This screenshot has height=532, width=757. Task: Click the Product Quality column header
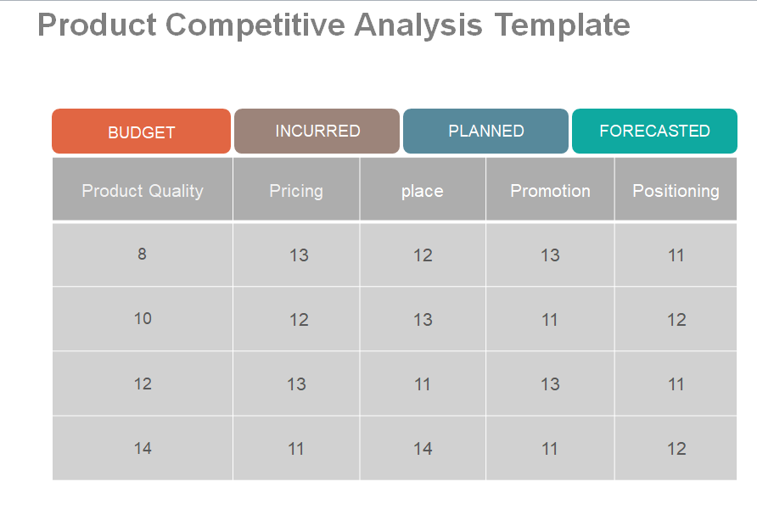click(143, 190)
